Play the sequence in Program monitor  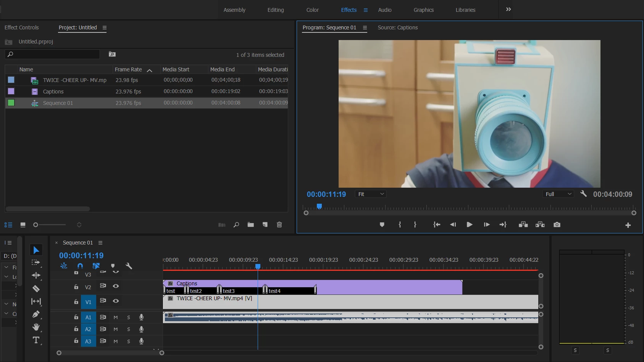(470, 225)
